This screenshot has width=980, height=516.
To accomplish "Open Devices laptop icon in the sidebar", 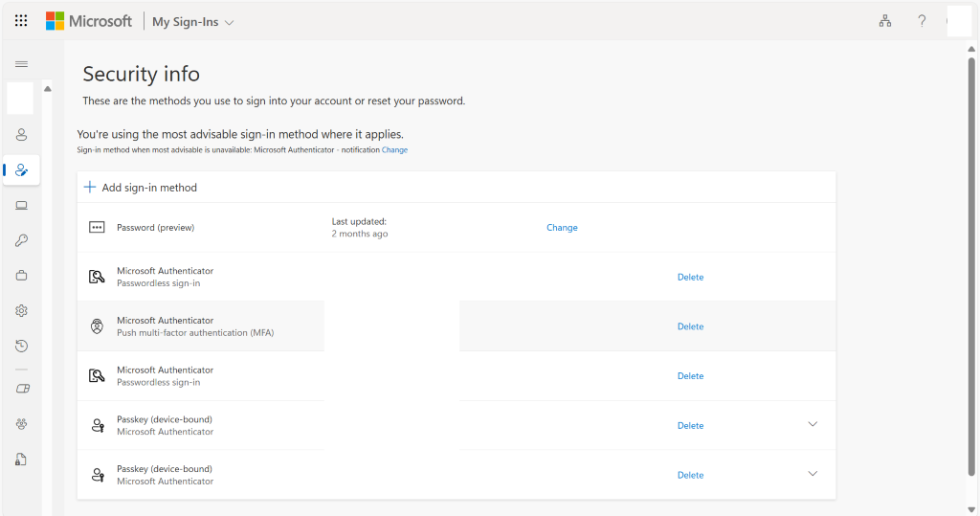I will [21, 205].
